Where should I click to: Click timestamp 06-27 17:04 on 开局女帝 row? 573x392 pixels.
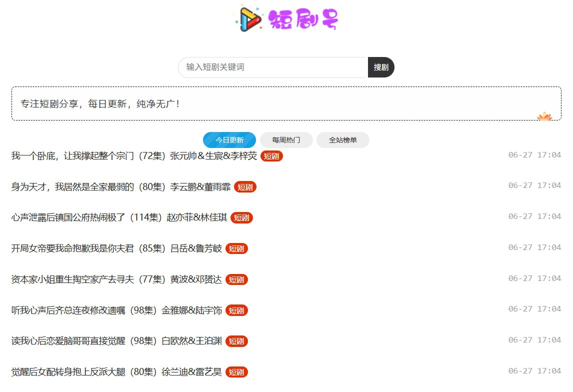tap(534, 247)
